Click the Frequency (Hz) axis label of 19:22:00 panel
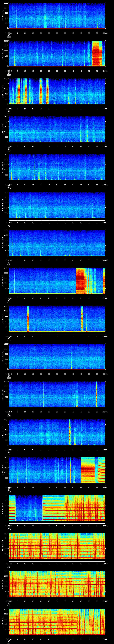The image size is (114, 644). point(3,16)
